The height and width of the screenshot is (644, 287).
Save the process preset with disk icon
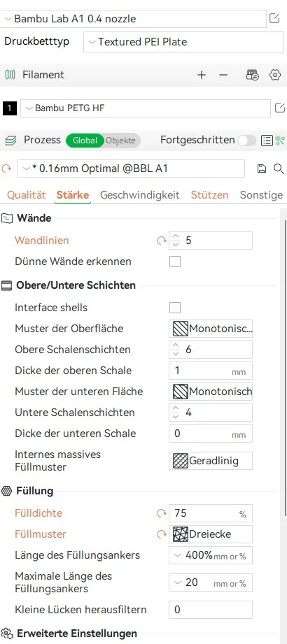pyautogui.click(x=262, y=169)
